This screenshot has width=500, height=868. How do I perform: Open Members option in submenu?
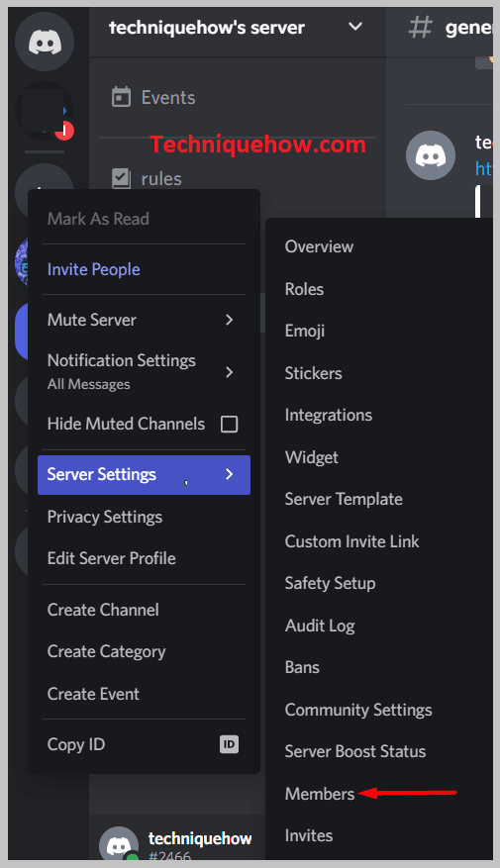click(x=320, y=794)
